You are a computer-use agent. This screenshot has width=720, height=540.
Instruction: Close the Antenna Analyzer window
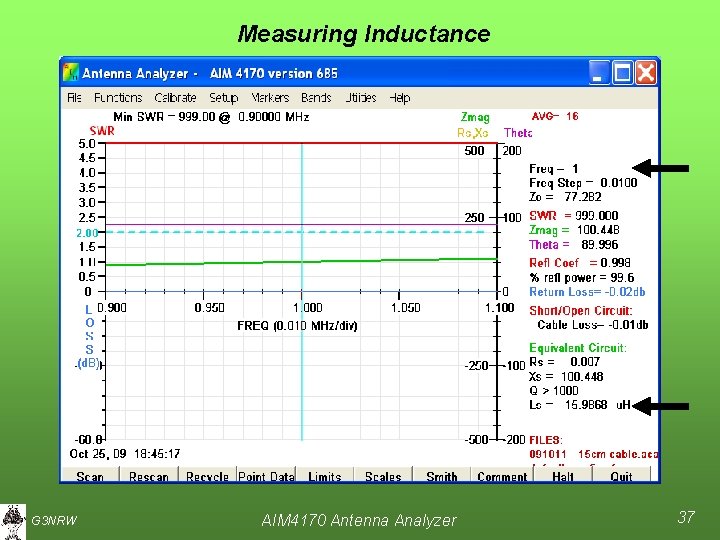(x=646, y=73)
